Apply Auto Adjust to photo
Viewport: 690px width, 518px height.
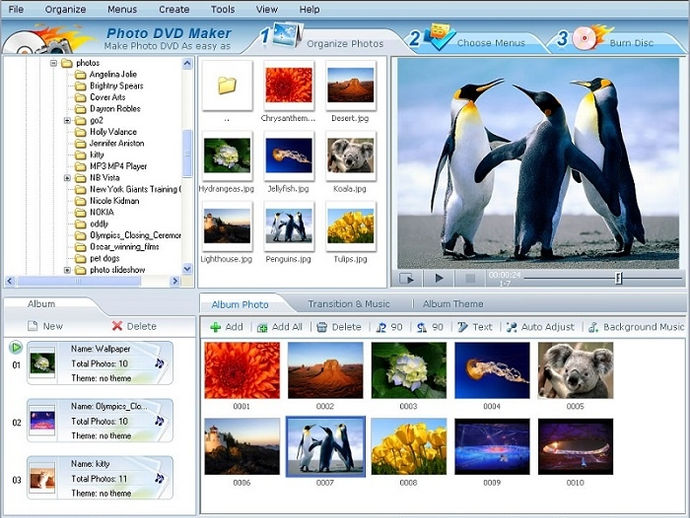point(540,327)
